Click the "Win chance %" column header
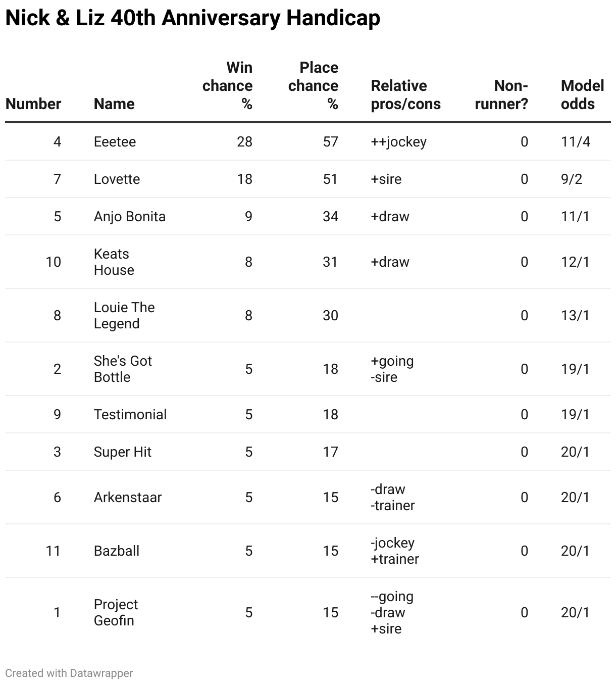 pos(228,85)
